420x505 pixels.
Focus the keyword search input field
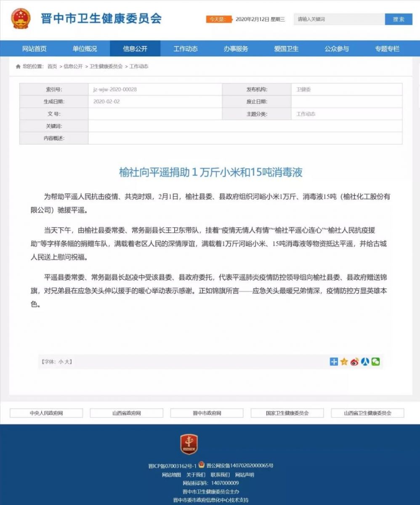pos(339,19)
